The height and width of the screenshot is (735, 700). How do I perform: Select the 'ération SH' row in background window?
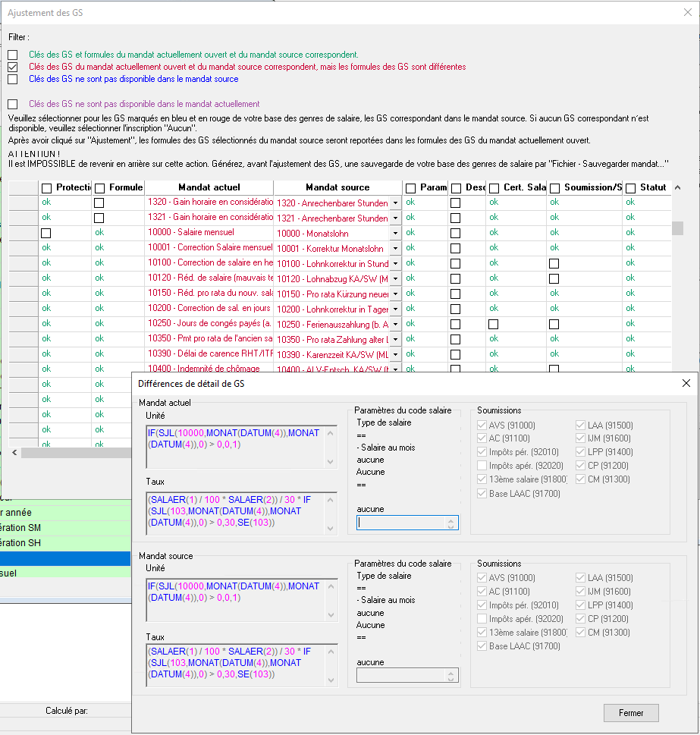[x=65, y=543]
